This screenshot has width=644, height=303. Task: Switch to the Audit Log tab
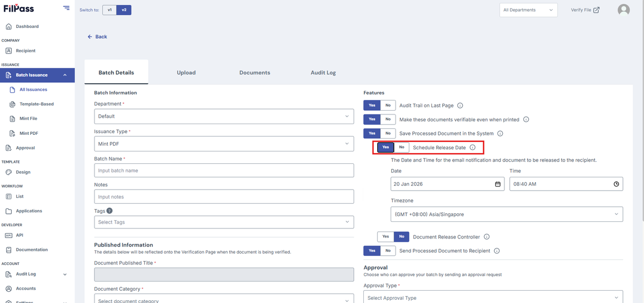click(x=323, y=73)
